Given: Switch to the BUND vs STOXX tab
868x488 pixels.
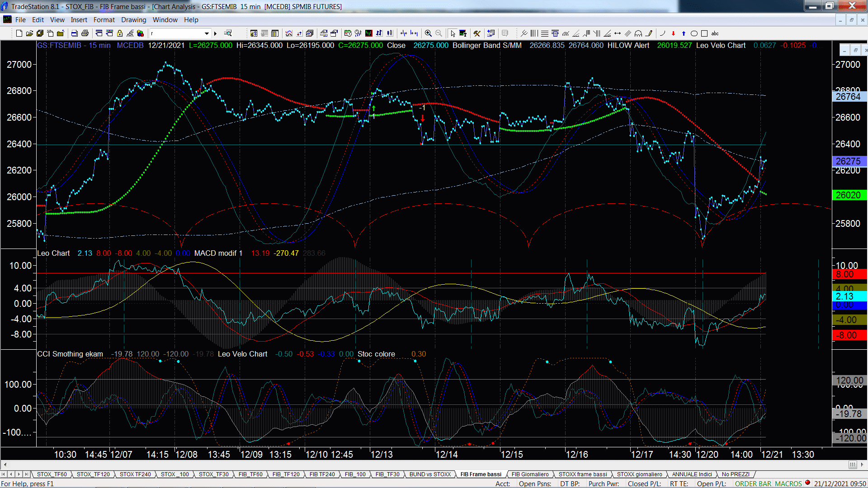Looking at the screenshot, I should click(430, 474).
